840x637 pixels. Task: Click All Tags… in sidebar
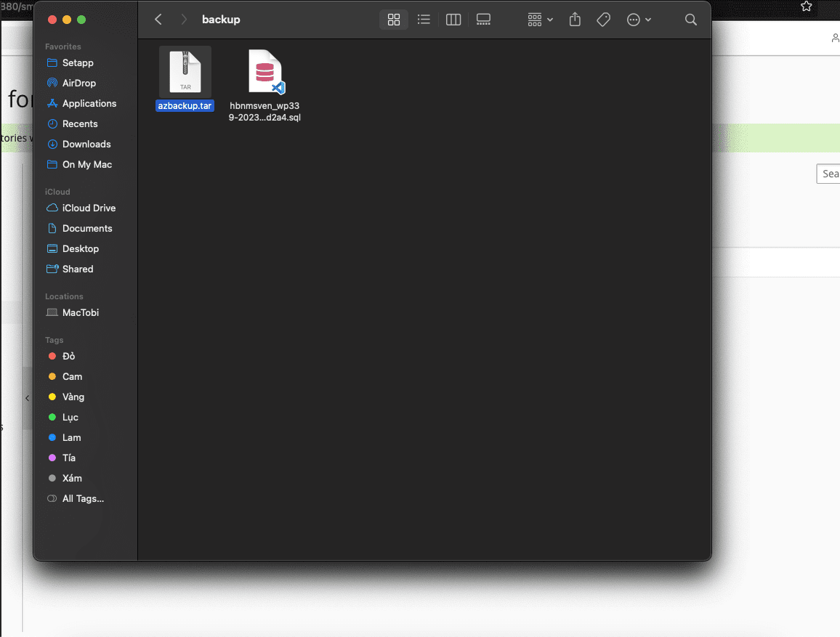(x=82, y=498)
